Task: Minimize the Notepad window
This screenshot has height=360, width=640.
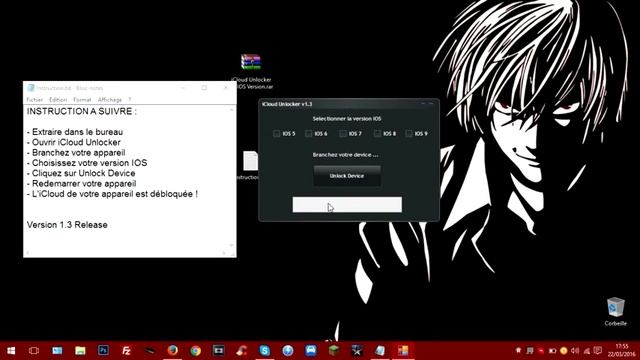Action: 183,88
